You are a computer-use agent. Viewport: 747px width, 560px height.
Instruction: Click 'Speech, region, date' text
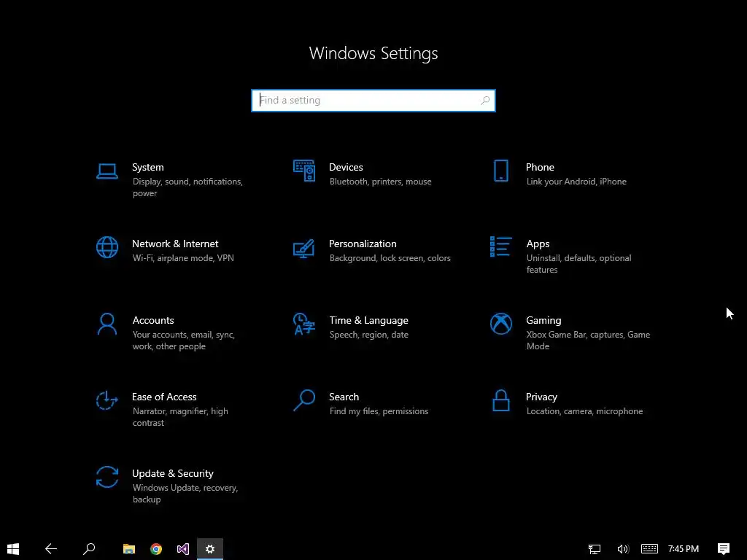[368, 335]
